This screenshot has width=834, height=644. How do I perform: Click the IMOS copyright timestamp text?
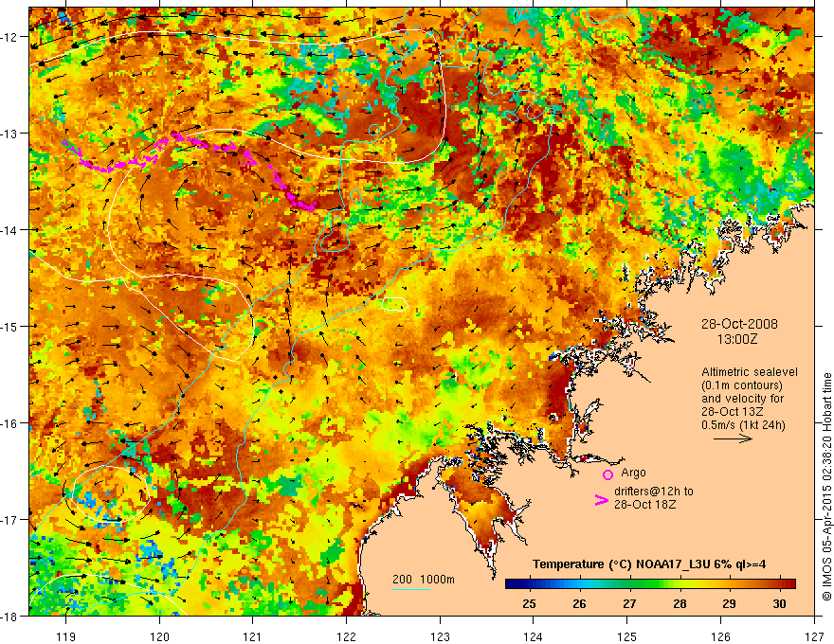click(827, 487)
